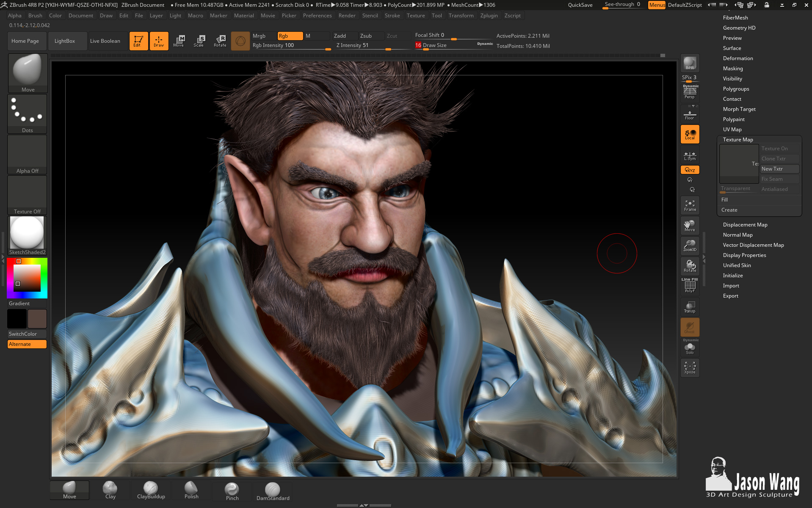Open the Render menu
812x508 pixels.
[347, 16]
